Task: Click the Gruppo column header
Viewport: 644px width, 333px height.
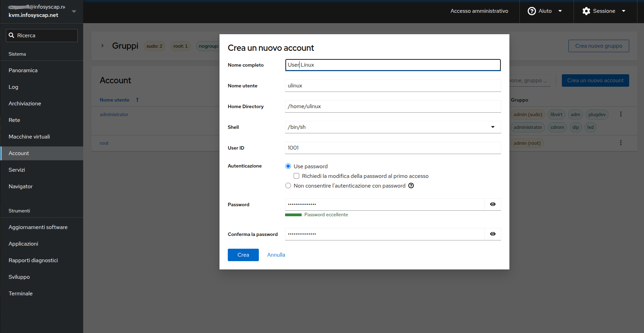Action: [519, 100]
